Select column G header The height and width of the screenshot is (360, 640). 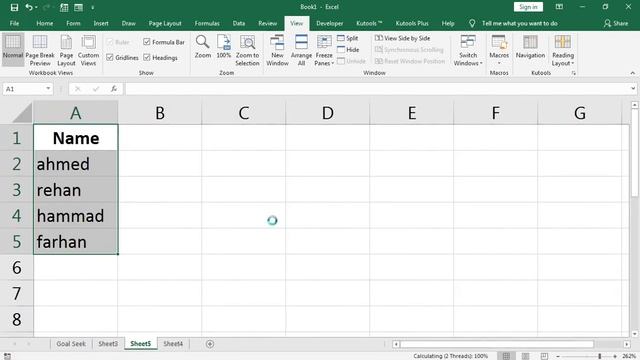click(580, 113)
